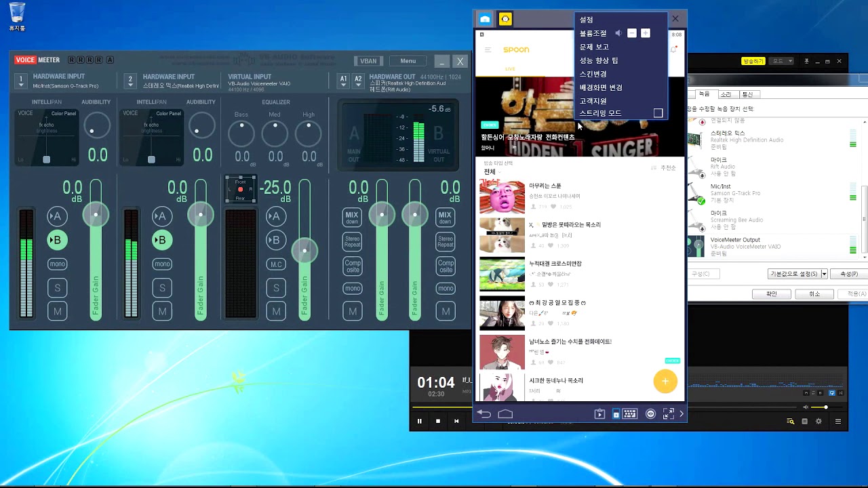Image resolution: width=868 pixels, height=488 pixels.
Task: Click the yellow 방송하기 button
Action: (x=753, y=61)
